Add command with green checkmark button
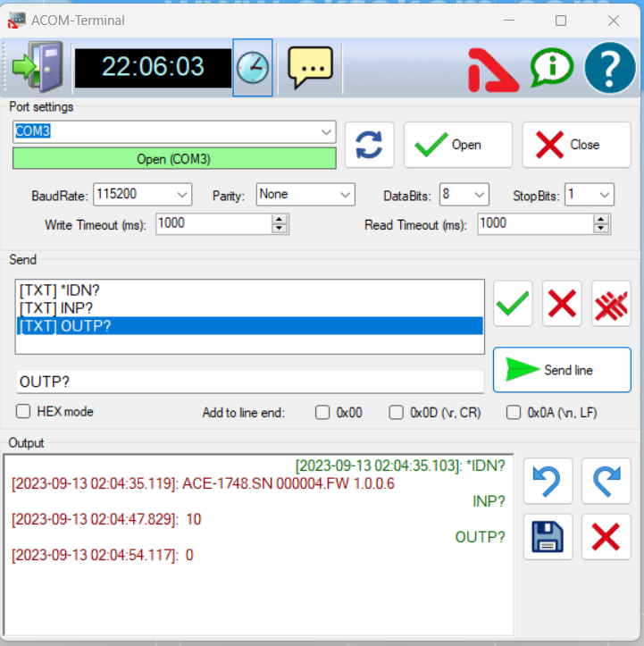The height and width of the screenshot is (646, 644). (x=513, y=304)
